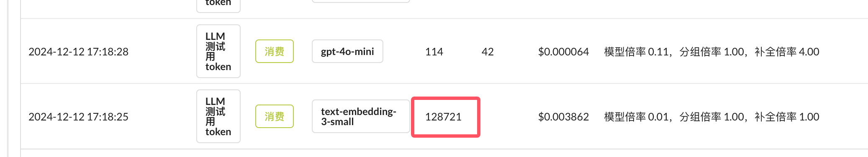Click the completion token count 42
The width and height of the screenshot is (868, 157).
[x=488, y=52]
